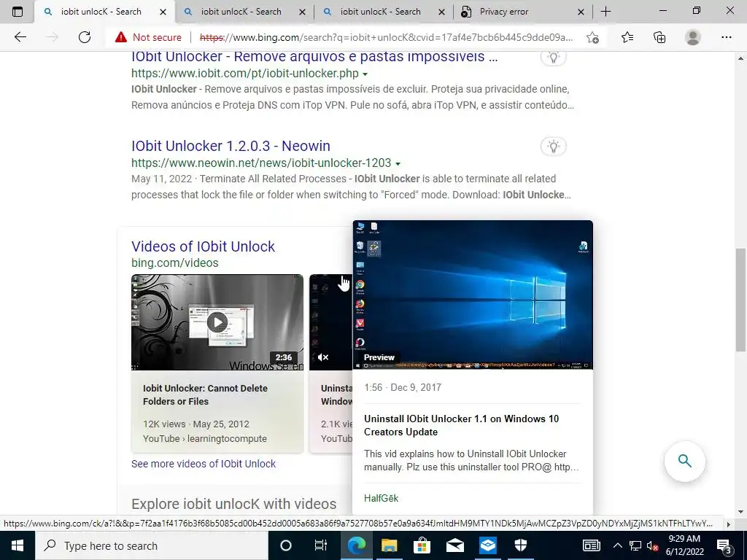Viewport: 747px width, 560px height.
Task: Click the Not secure warning indicator
Action: pos(148,37)
